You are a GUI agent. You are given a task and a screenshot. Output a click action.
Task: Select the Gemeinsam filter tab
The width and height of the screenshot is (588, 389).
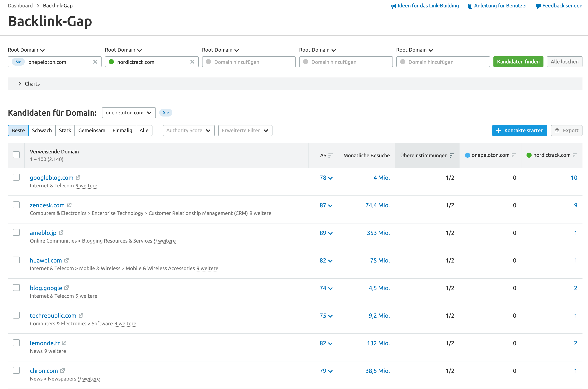click(x=92, y=130)
